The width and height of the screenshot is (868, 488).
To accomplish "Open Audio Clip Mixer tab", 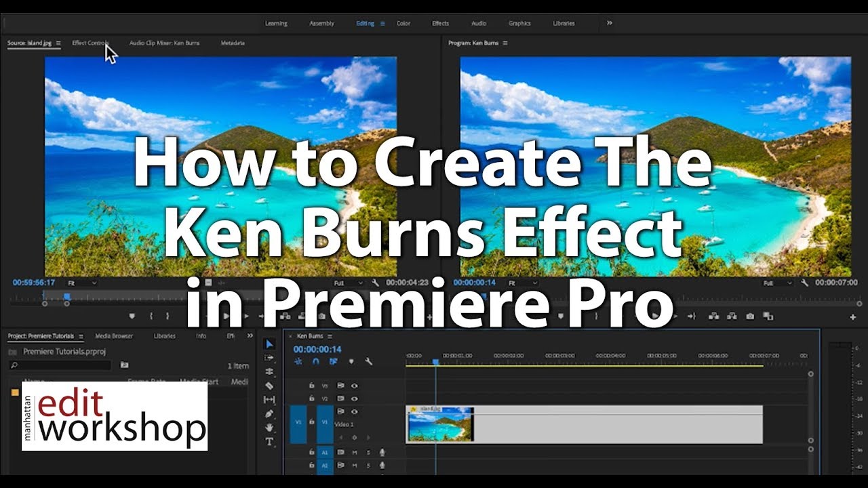I will pos(165,43).
